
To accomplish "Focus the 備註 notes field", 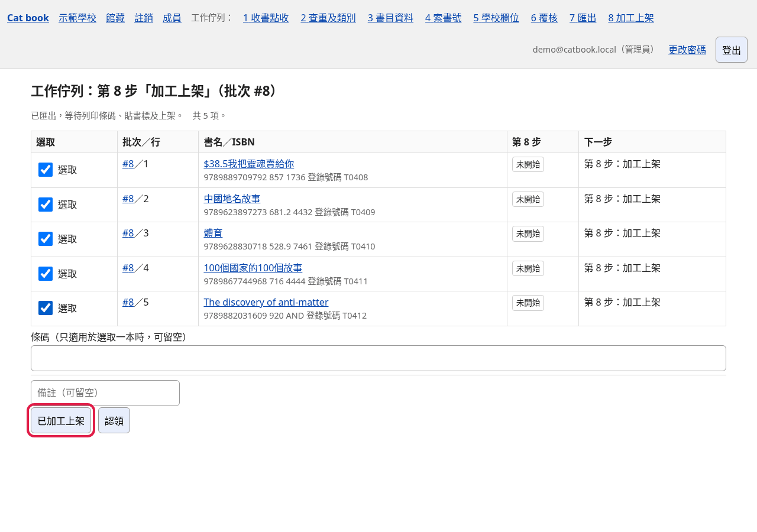I will [x=105, y=393].
